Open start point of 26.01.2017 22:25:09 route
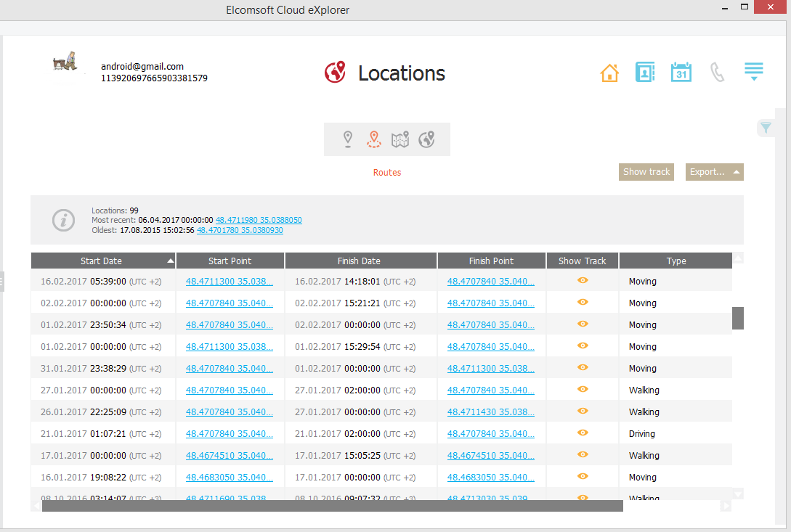The image size is (791, 532). [229, 412]
